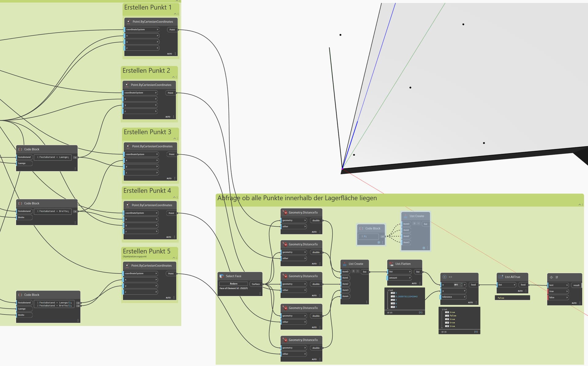Expand the amount port chevron on List.Flatten
The width and height of the screenshot is (588, 366).
[x=410, y=278]
